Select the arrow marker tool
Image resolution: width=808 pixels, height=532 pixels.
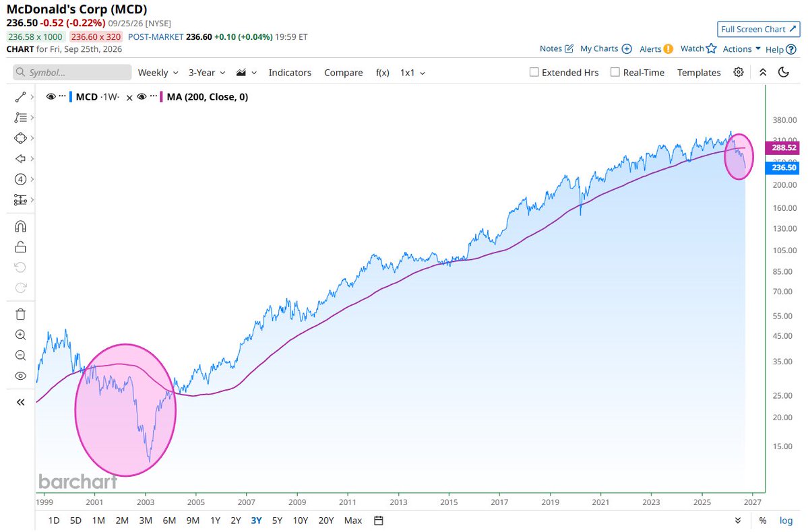(20, 159)
